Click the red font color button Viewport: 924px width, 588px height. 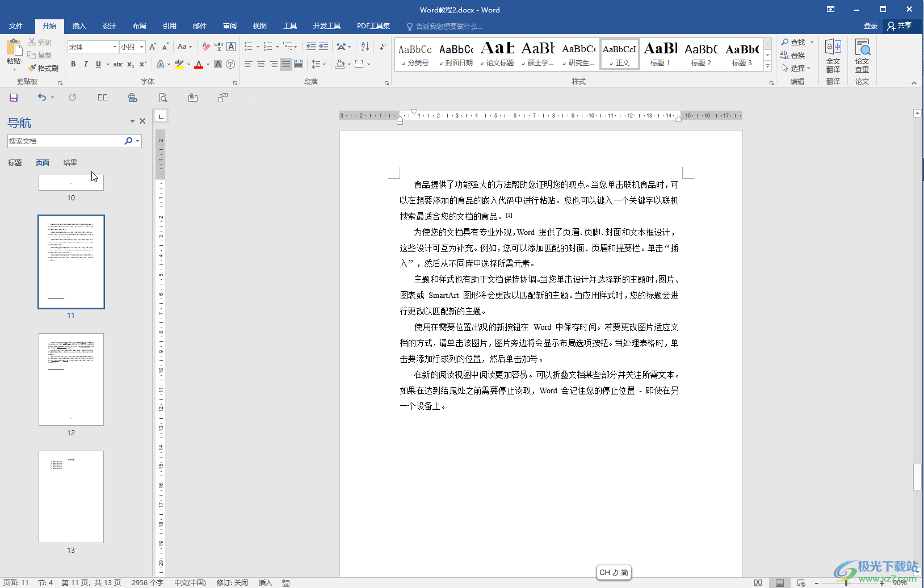pyautogui.click(x=199, y=64)
